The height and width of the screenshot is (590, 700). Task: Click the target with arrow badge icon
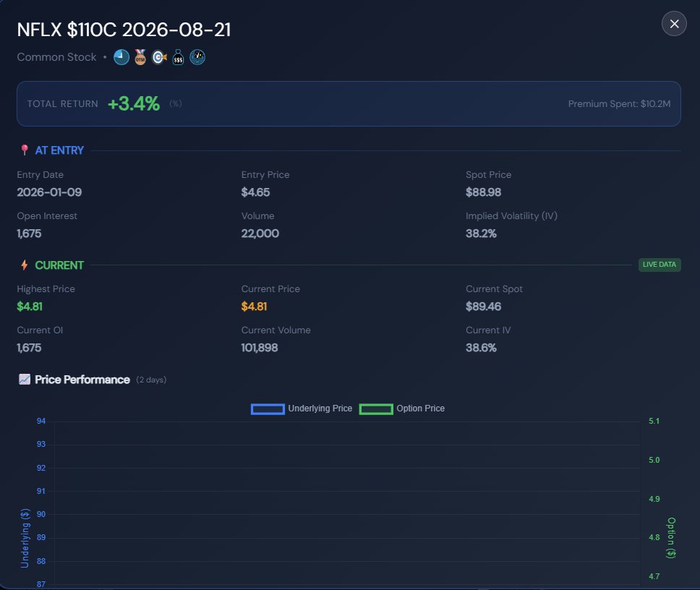(159, 57)
